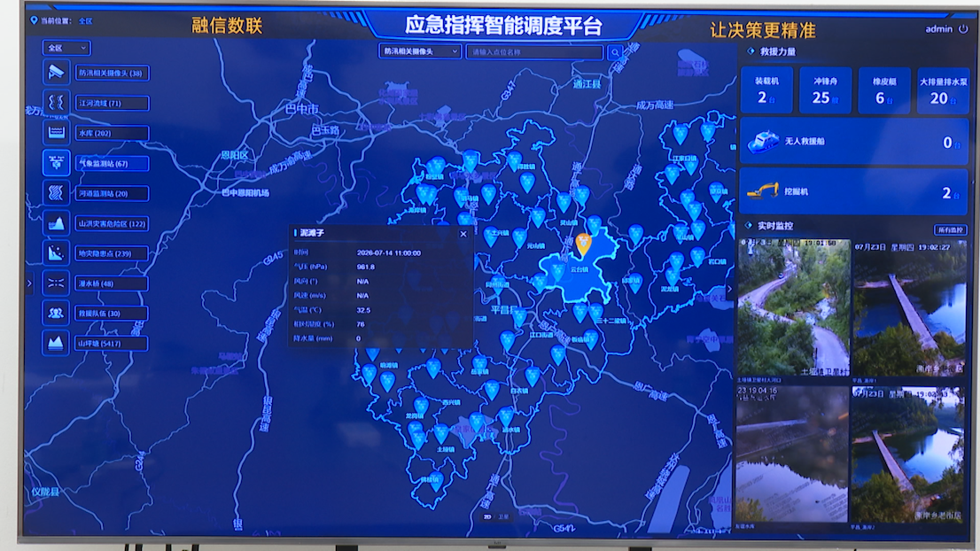This screenshot has width=980, height=551.
Task: Toggle the 江河流域 (71) layer
Action: (x=112, y=103)
